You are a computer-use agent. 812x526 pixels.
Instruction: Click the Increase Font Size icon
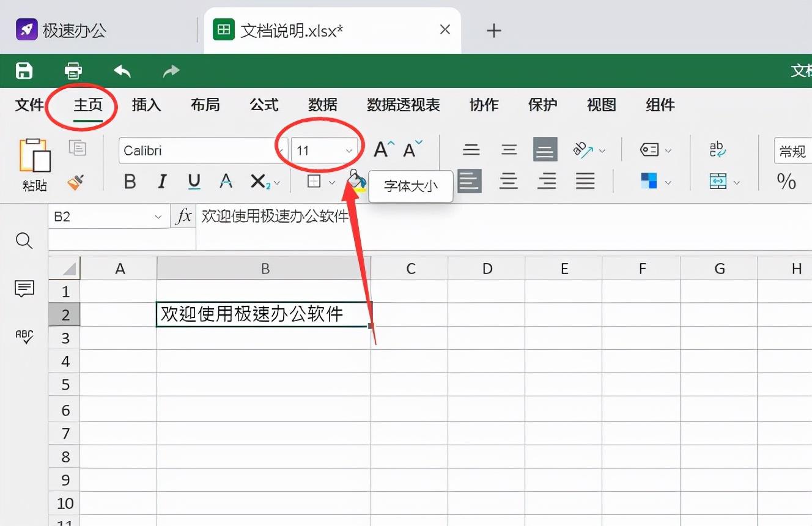tap(384, 150)
